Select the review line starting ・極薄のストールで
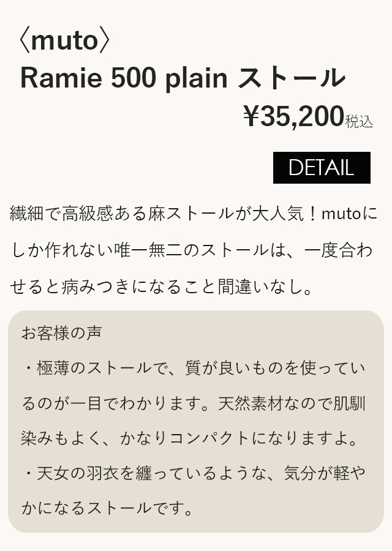This screenshot has width=392, height=551. (194, 369)
